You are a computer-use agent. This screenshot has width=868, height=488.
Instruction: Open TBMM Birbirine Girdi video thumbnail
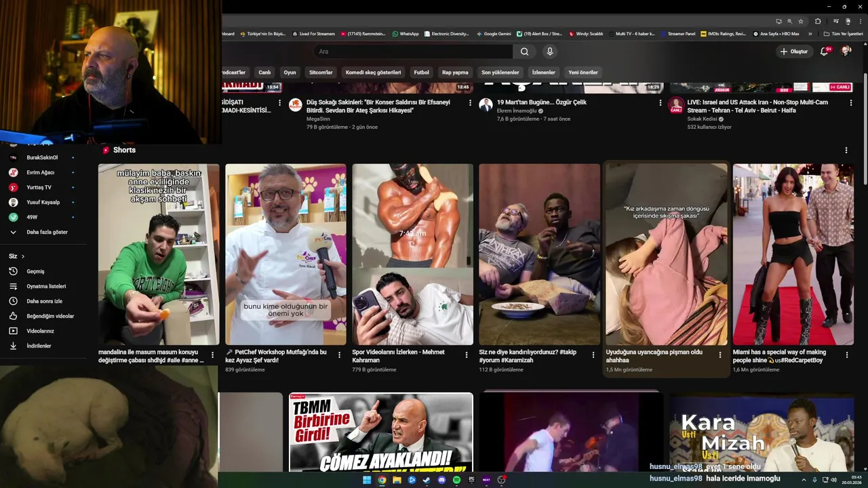pos(381,432)
